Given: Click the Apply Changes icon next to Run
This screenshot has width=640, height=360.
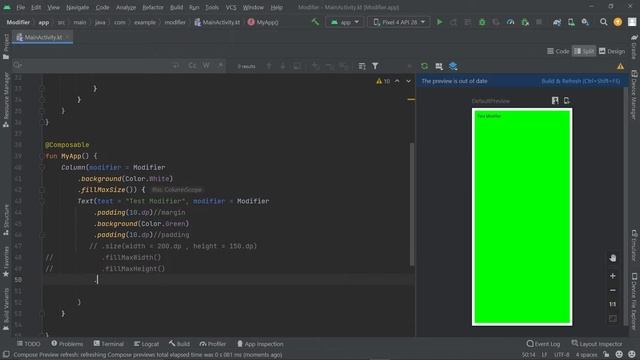Looking at the screenshot, I should [x=453, y=22].
